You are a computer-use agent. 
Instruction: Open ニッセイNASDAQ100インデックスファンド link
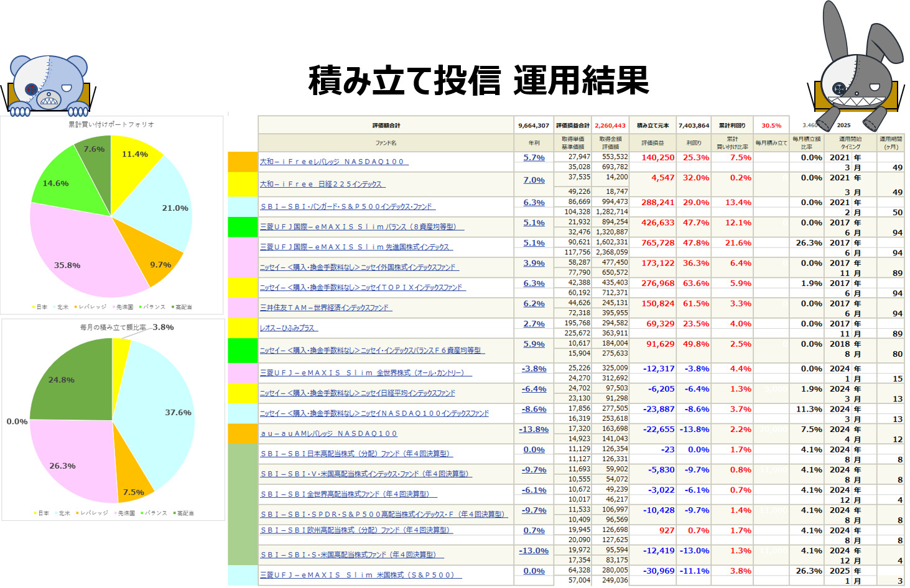[x=374, y=413]
